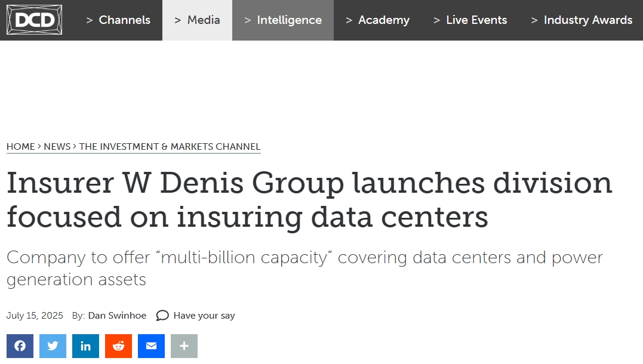The image size is (643, 364).
Task: Click the article headline text
Action: click(x=310, y=200)
